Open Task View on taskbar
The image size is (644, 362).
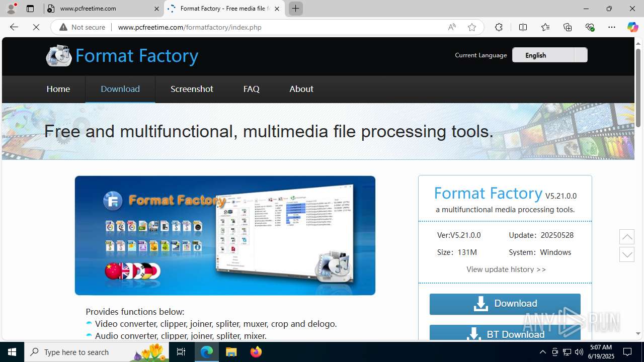tap(181, 352)
